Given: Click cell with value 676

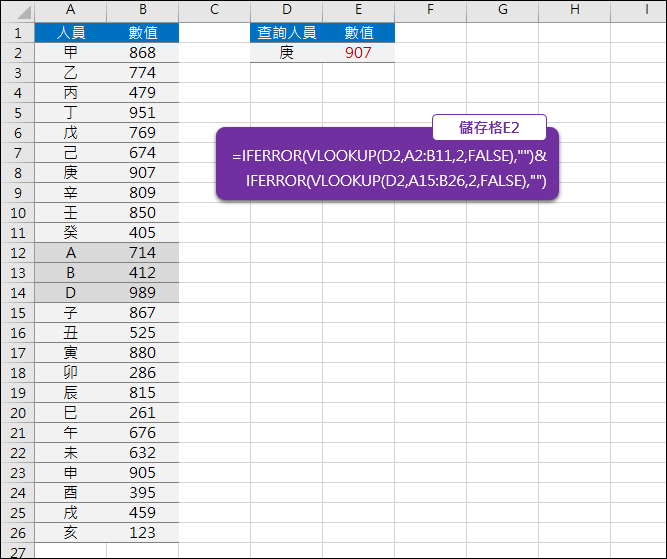Looking at the screenshot, I should click(143, 433).
